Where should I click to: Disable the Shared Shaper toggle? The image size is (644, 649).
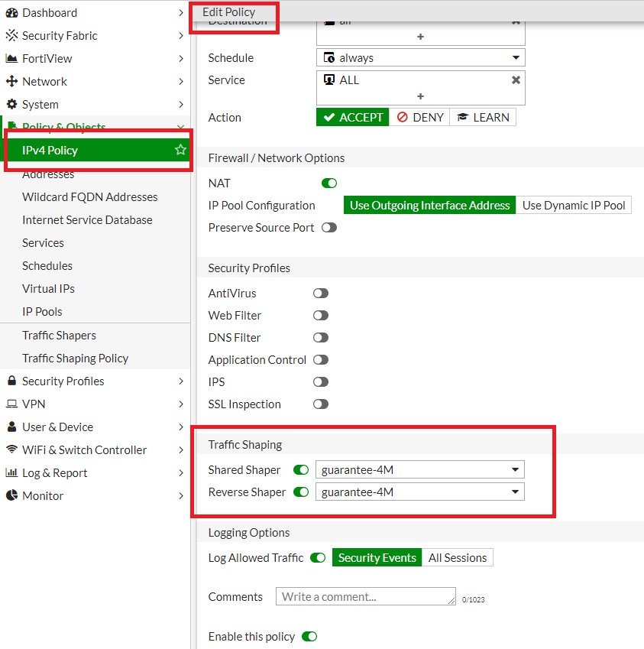301,470
